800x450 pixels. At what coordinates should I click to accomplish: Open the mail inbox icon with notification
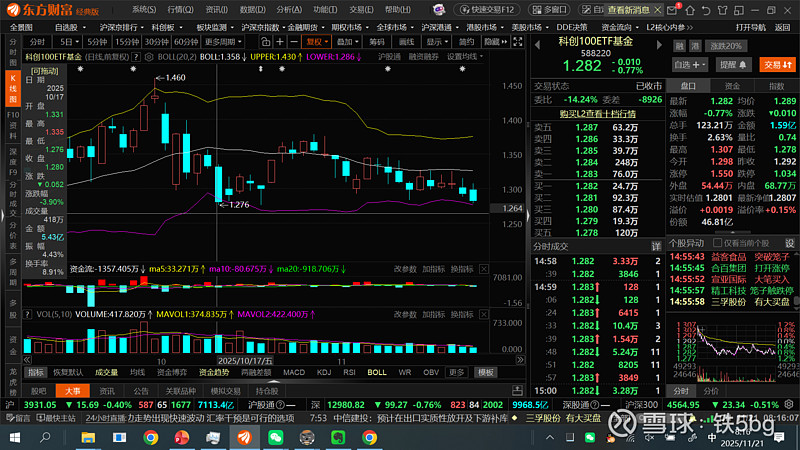673,10
